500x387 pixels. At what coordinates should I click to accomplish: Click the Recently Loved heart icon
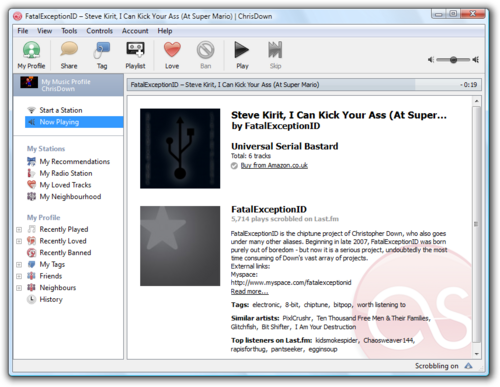coord(31,241)
